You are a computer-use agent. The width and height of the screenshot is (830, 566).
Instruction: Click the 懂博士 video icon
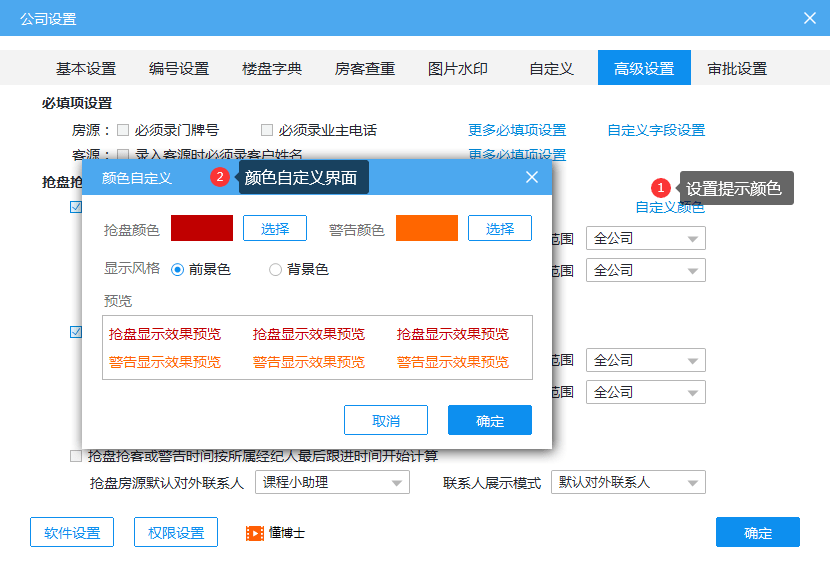point(255,533)
